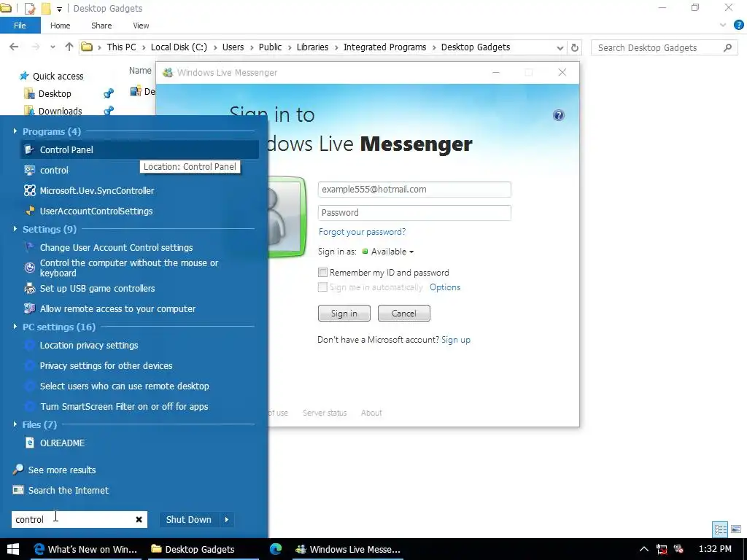Click Forgot your password link
The height and width of the screenshot is (560, 747).
click(x=362, y=232)
